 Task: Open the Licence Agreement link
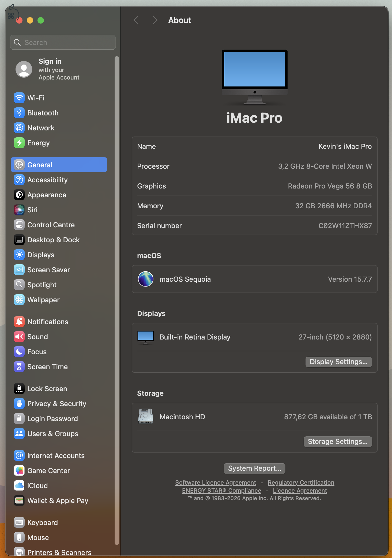click(300, 491)
